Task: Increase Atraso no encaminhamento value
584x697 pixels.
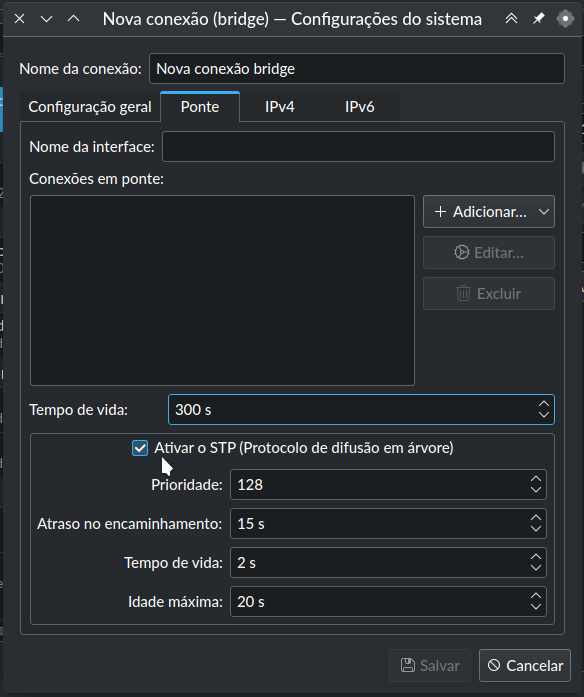Action: pyautogui.click(x=536, y=518)
